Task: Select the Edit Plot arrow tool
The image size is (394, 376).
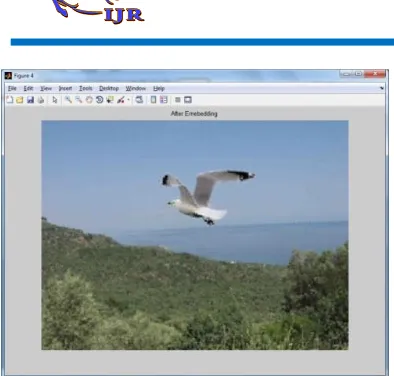Action: coord(55,100)
